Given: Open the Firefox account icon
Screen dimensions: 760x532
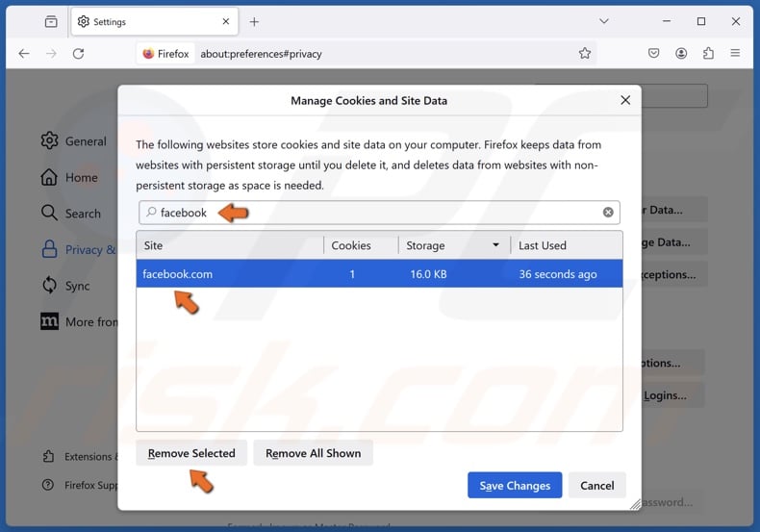Looking at the screenshot, I should pyautogui.click(x=681, y=53).
